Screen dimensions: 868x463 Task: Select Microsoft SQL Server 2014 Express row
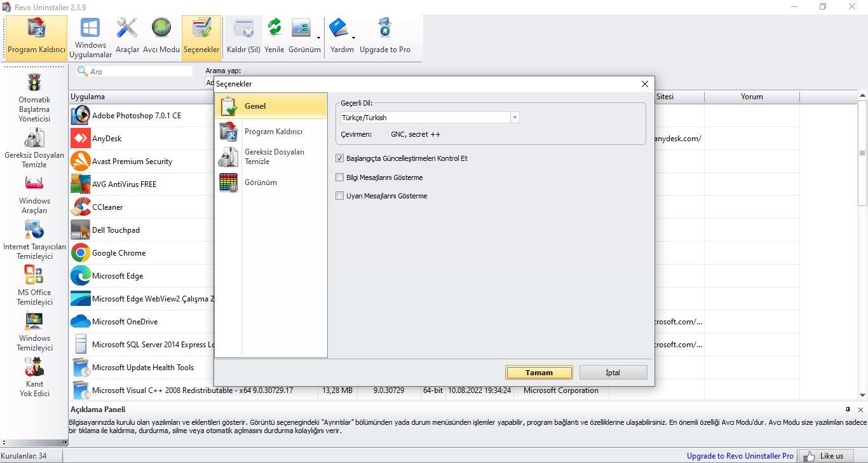142,344
